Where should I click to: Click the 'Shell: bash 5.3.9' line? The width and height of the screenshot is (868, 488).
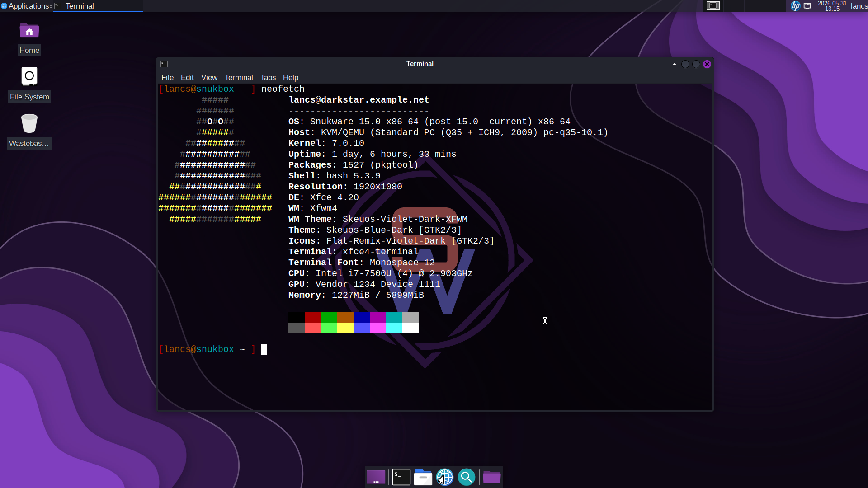(335, 176)
